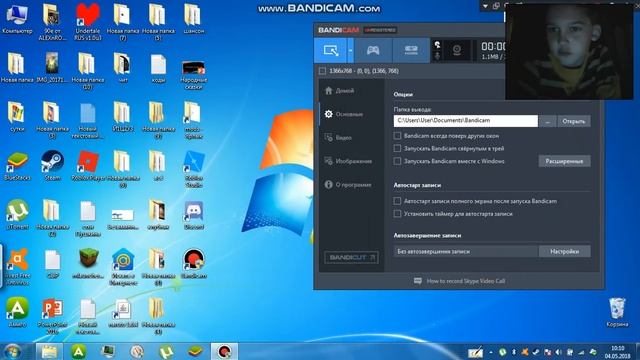Select Bandicam screen recording mode icon

point(331,50)
